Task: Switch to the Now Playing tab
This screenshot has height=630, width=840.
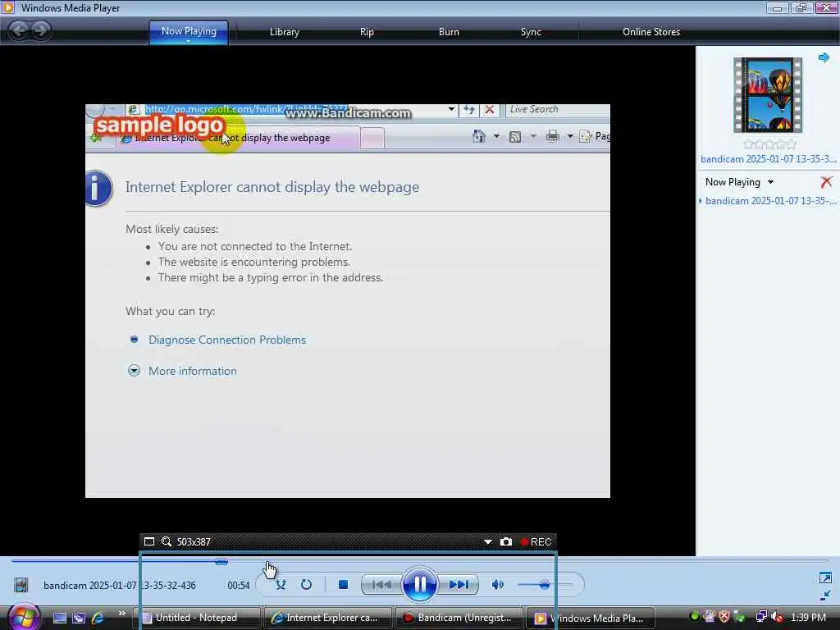Action: [x=189, y=31]
